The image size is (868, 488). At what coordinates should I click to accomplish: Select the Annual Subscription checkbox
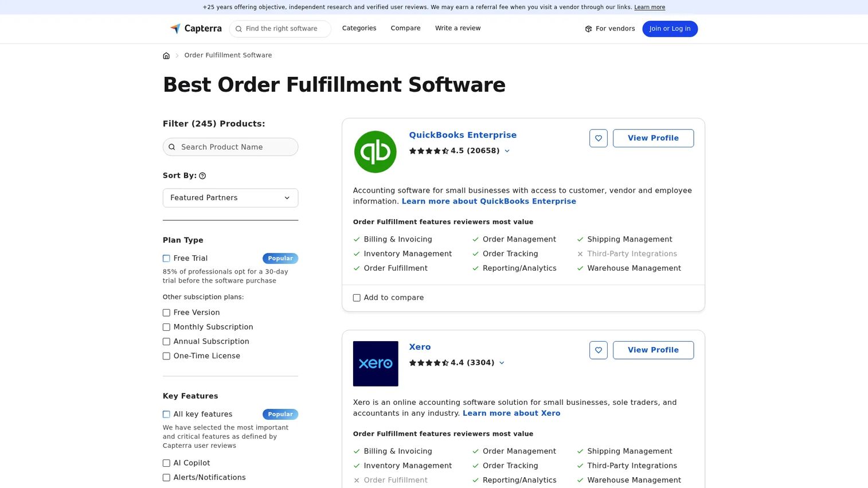(x=166, y=342)
